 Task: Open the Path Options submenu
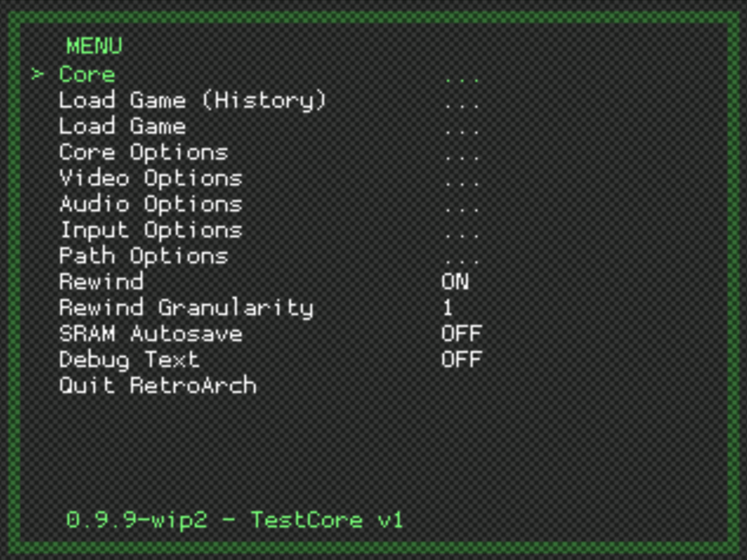143,256
